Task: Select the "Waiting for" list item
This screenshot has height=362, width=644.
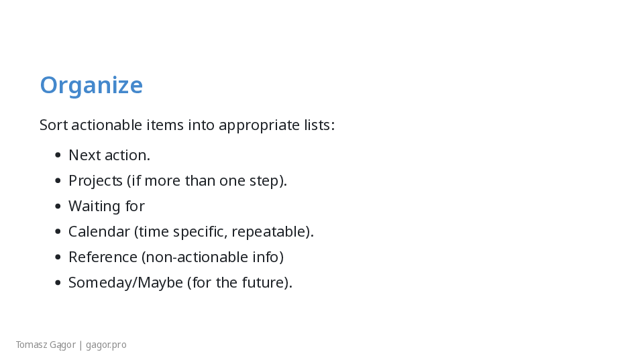Action: tap(106, 206)
